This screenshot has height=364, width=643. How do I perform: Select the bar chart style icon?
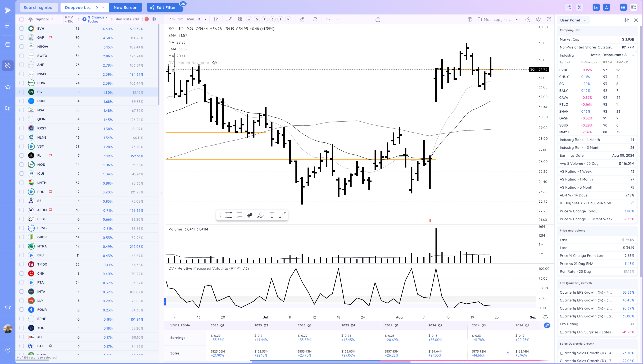(216, 19)
